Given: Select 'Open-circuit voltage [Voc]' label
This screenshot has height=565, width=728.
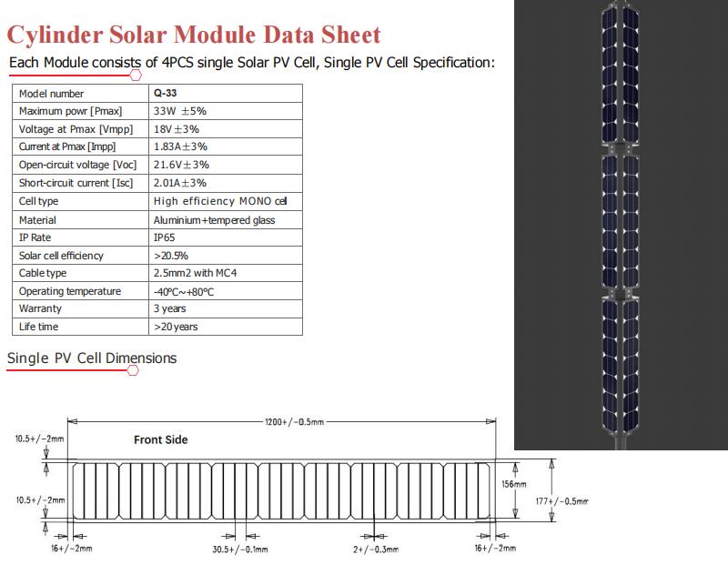Looking at the screenshot, I should pyautogui.click(x=78, y=165).
